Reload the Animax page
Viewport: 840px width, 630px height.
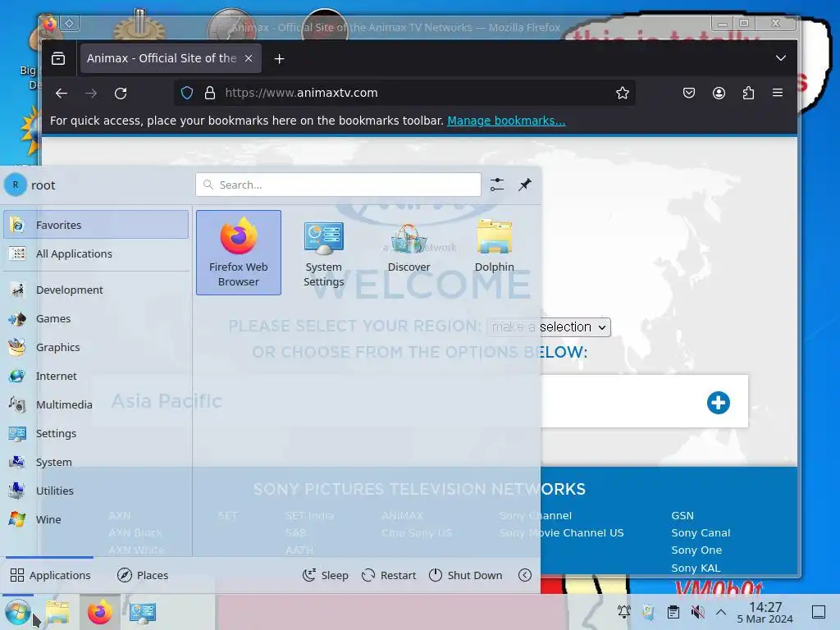(121, 94)
